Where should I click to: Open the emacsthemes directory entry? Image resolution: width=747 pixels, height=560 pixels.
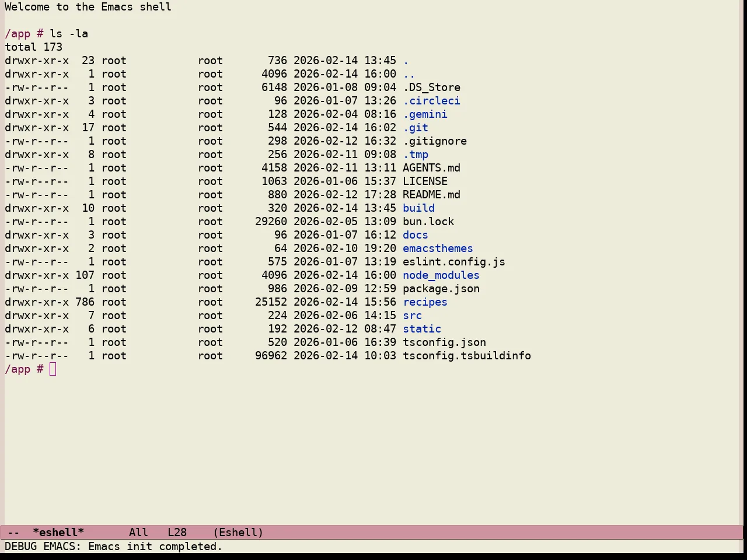click(438, 249)
